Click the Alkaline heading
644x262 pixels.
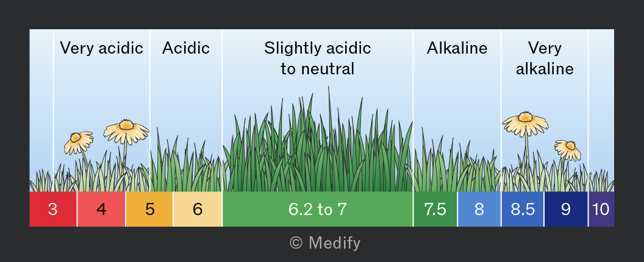[457, 48]
